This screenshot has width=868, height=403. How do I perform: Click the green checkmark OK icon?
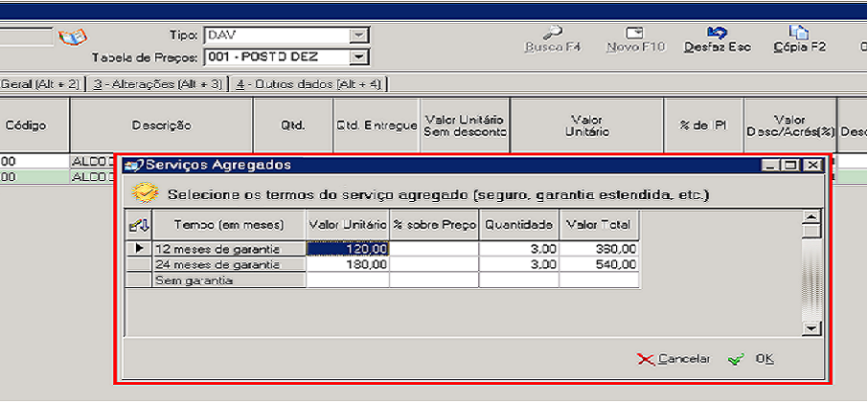[736, 359]
